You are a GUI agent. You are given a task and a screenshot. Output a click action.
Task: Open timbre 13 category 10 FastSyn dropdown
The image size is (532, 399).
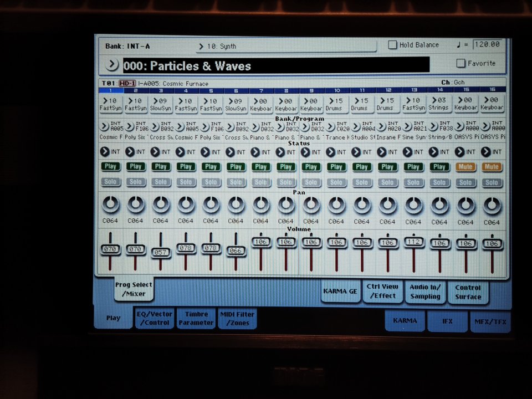[413, 104]
